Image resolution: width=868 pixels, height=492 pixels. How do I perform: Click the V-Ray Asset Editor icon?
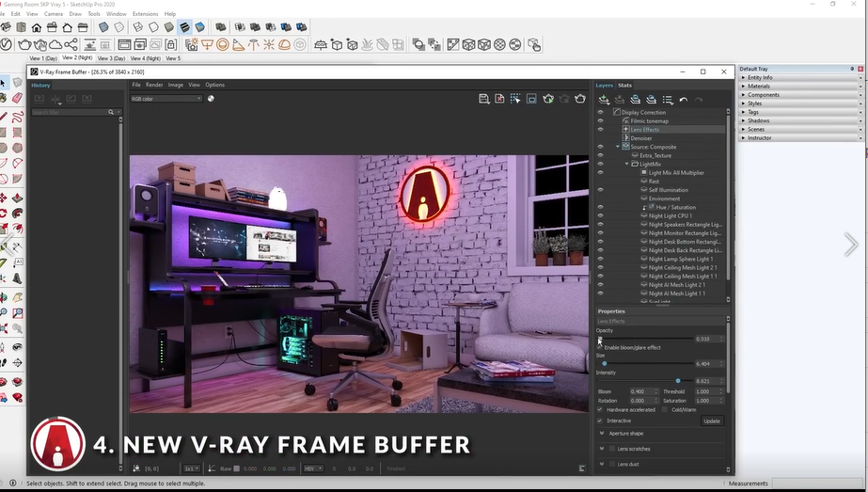[x=6, y=44]
